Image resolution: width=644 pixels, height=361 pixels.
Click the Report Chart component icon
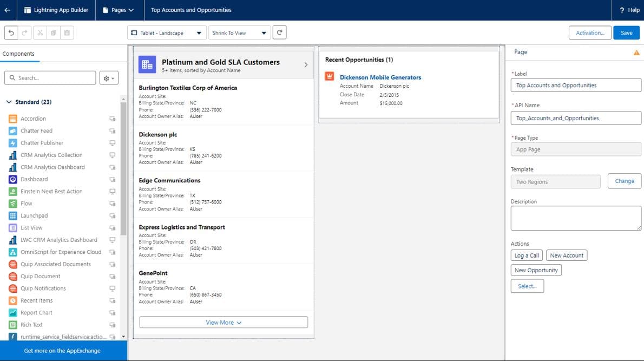(14, 312)
